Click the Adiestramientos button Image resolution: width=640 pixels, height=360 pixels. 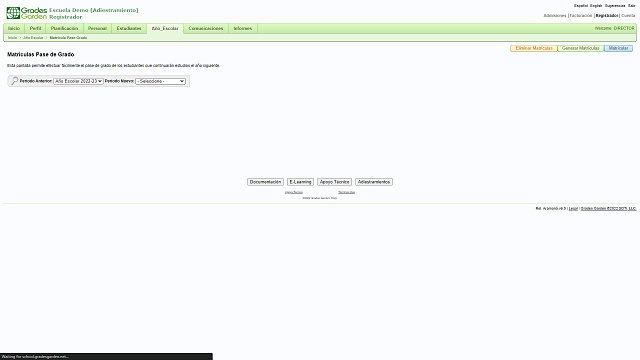[374, 182]
